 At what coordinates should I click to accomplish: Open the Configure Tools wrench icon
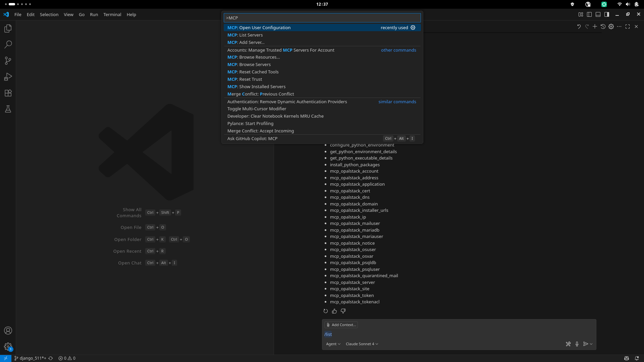(568, 344)
